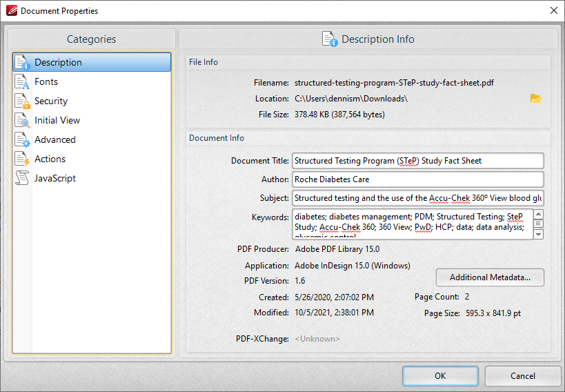This screenshot has height=392, width=565.
Task: Click the Fonts category icon
Action: click(x=22, y=81)
